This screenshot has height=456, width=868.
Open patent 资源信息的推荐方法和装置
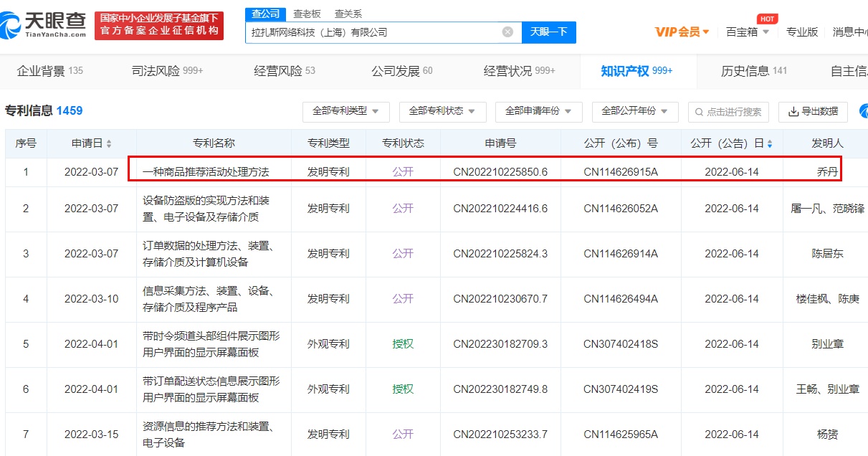(x=208, y=434)
